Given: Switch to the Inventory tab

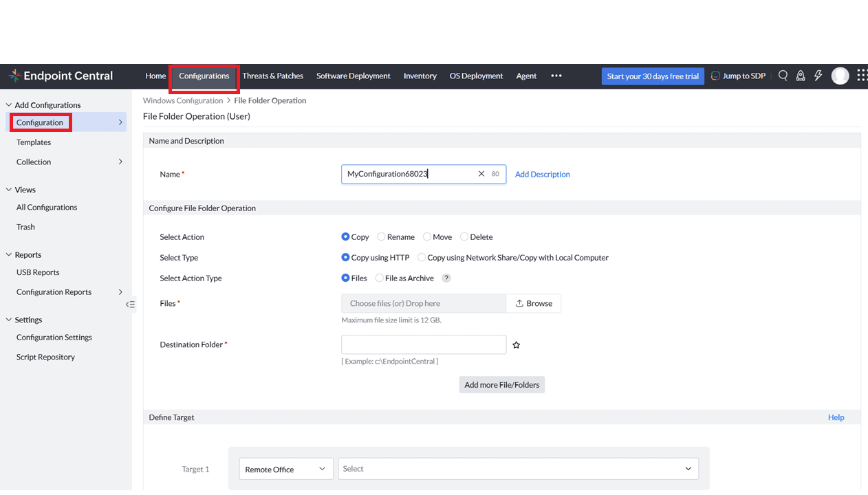Looking at the screenshot, I should coord(420,76).
